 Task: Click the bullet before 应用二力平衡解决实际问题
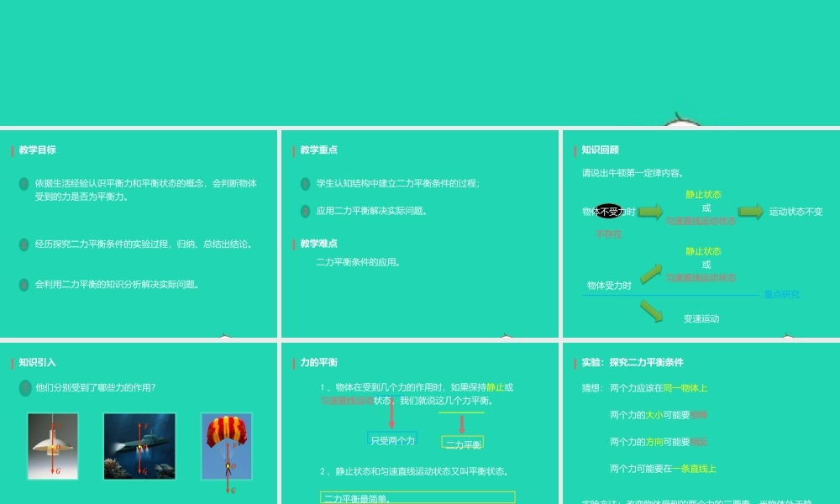306,211
